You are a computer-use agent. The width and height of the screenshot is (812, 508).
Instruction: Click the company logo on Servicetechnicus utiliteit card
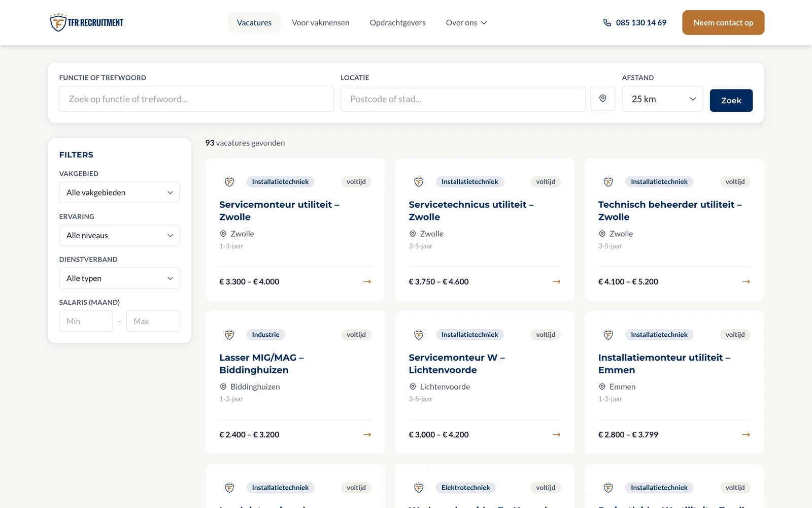click(419, 182)
